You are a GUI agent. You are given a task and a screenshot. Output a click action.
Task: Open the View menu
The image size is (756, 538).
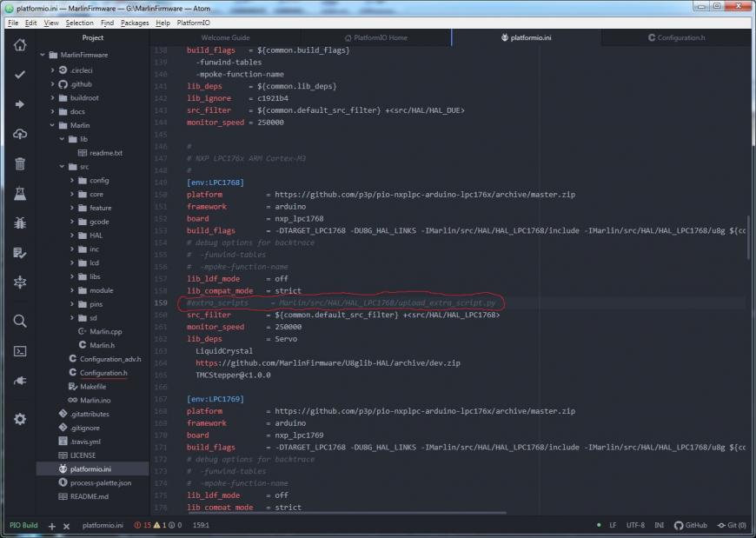pos(51,23)
